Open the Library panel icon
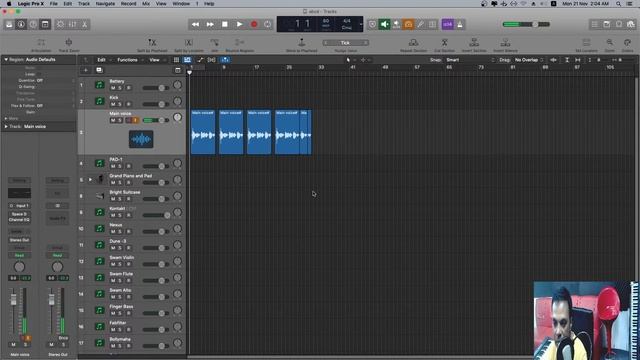 click(9, 24)
